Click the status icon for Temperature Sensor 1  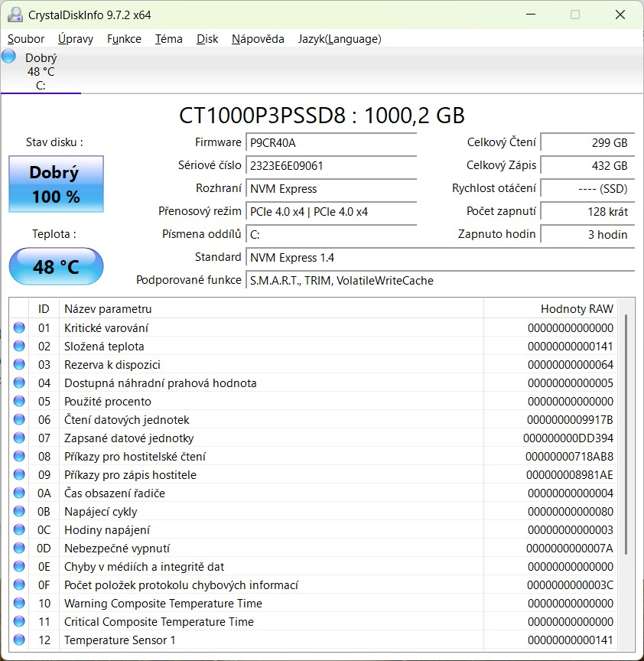[x=18, y=640]
